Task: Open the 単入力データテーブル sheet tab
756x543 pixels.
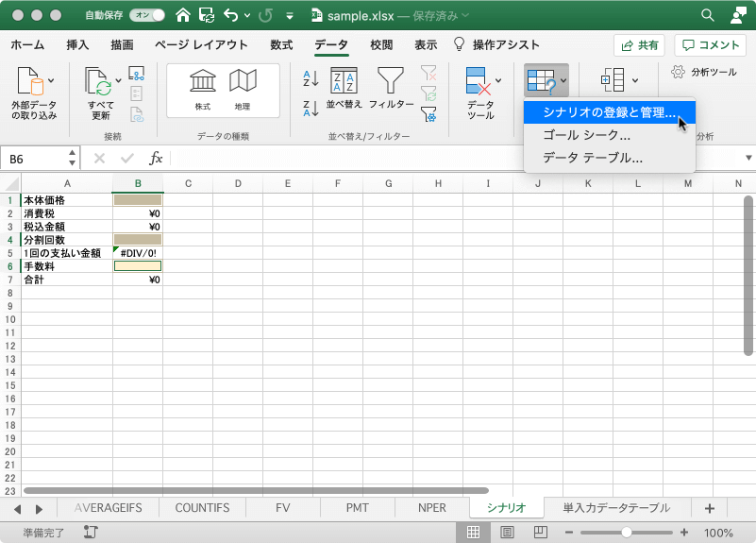Action: click(616, 508)
